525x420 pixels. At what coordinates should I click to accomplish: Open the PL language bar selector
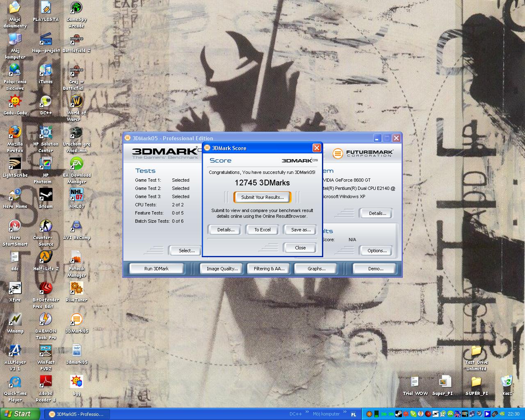pyautogui.click(x=354, y=414)
